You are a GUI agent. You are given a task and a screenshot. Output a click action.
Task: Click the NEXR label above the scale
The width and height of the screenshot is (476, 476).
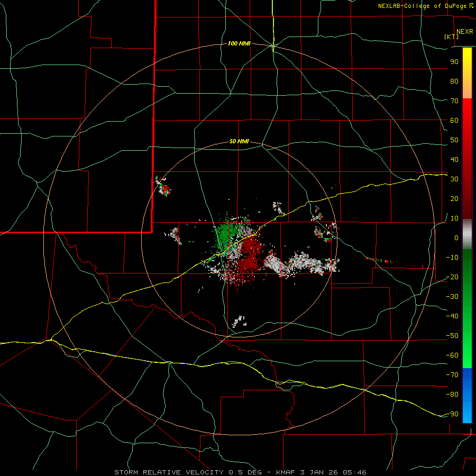[x=464, y=32]
